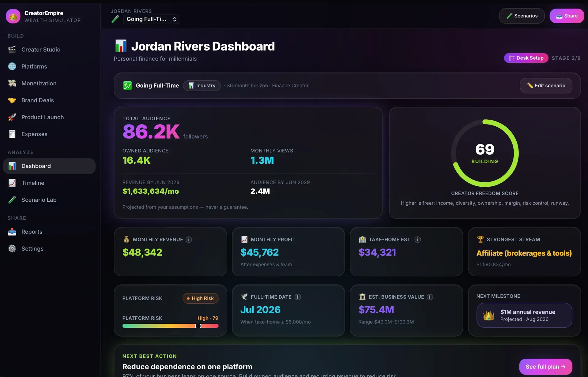Click the 1.3M monthly views value
This screenshot has height=377, width=588.
pos(262,160)
